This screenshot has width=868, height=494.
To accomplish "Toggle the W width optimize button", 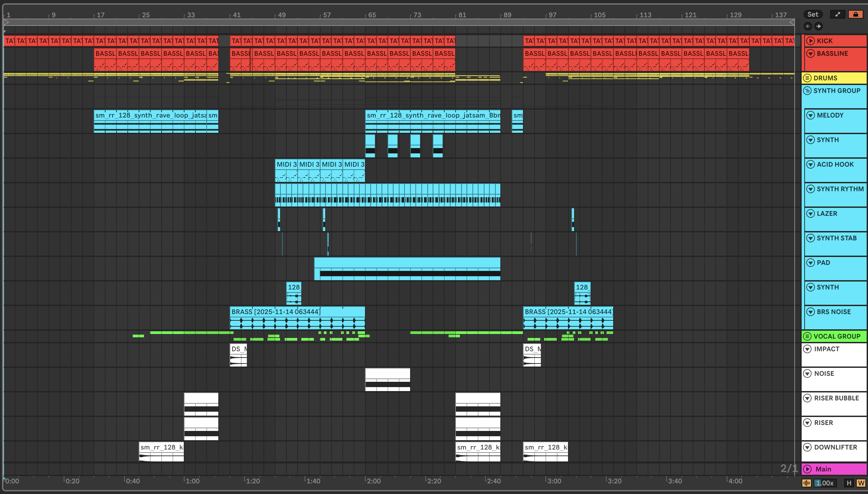I will click(x=861, y=483).
